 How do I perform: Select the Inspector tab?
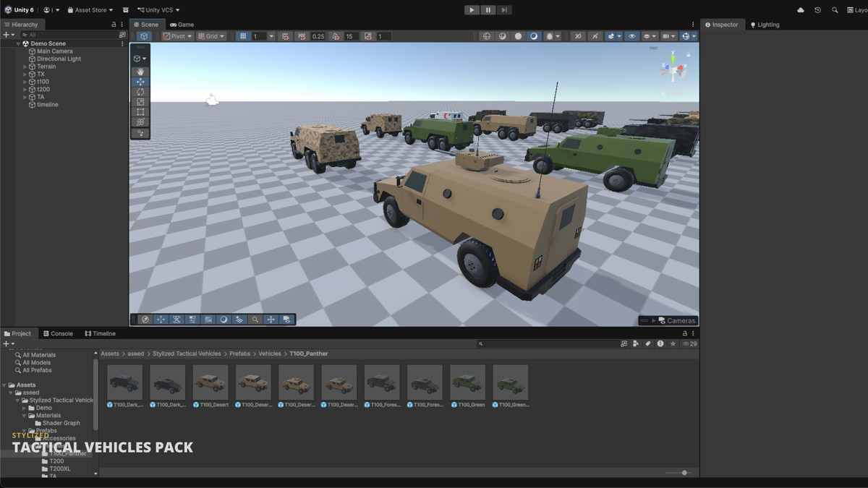(x=721, y=25)
